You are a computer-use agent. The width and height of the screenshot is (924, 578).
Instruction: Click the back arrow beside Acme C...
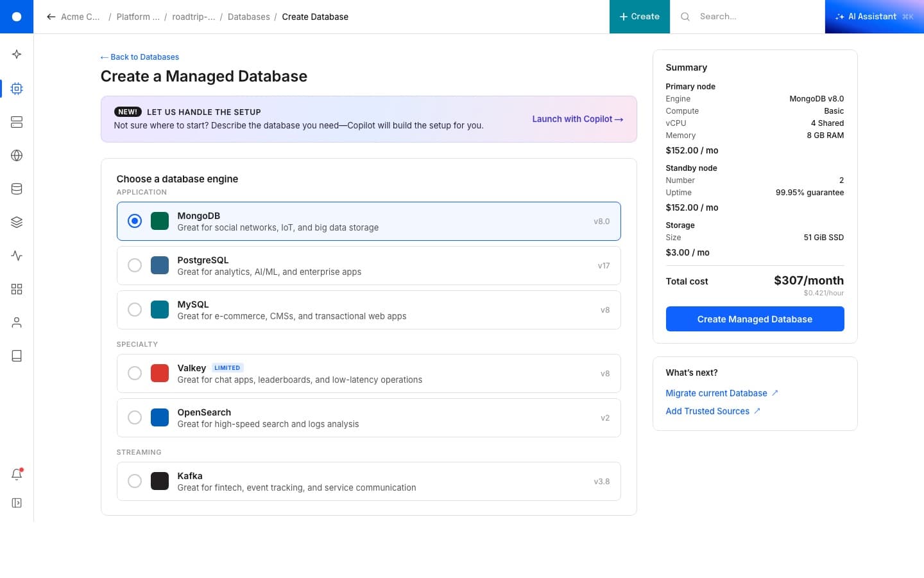coord(51,17)
